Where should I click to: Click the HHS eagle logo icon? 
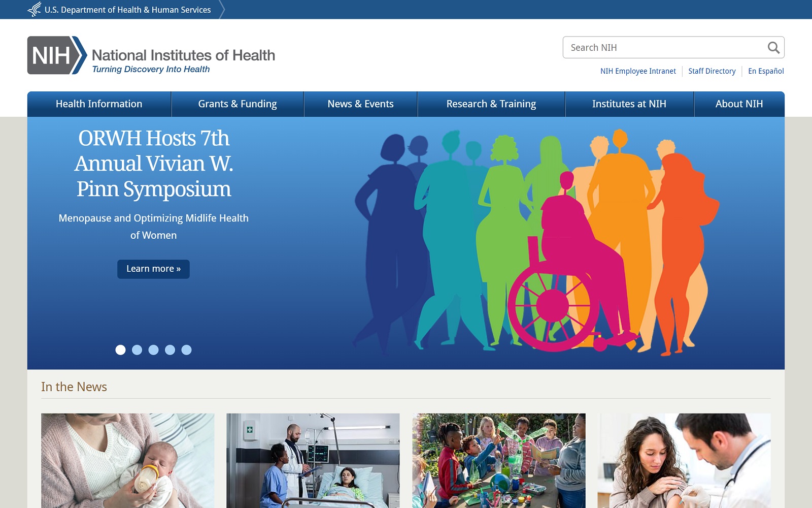[34, 9]
